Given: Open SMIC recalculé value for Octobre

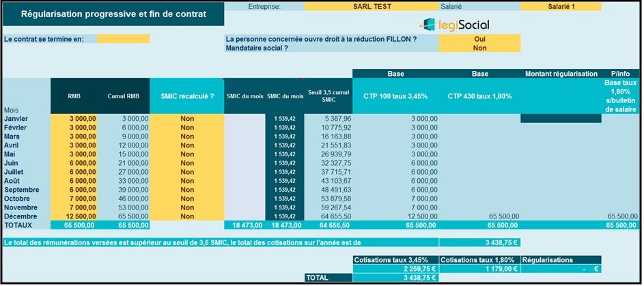Looking at the screenshot, I should (187, 199).
